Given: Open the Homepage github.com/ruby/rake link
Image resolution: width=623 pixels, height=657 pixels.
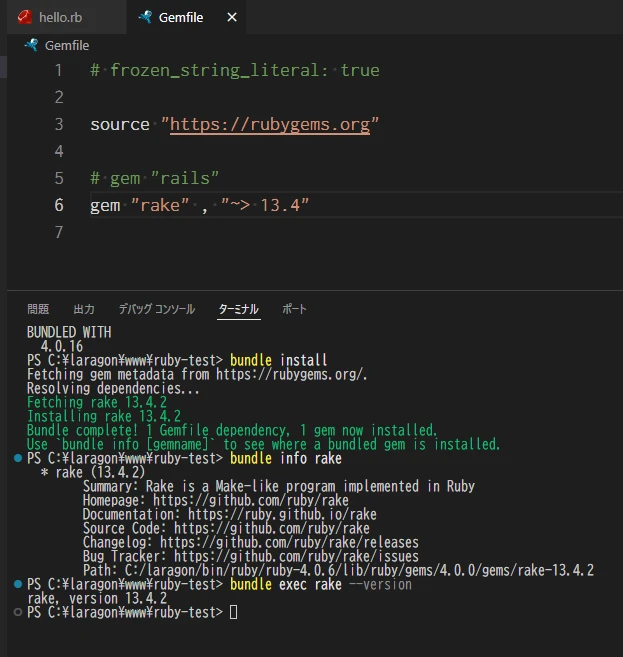Looking at the screenshot, I should pos(251,500).
